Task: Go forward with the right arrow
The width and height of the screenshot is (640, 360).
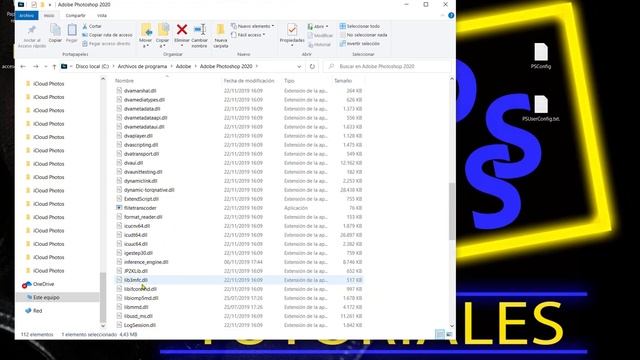Action: point(36,66)
